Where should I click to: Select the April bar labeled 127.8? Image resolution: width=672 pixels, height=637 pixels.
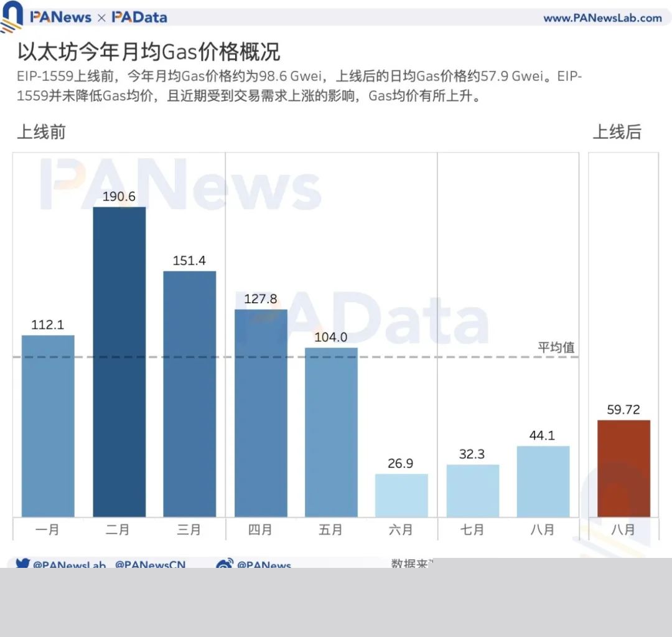[261, 413]
